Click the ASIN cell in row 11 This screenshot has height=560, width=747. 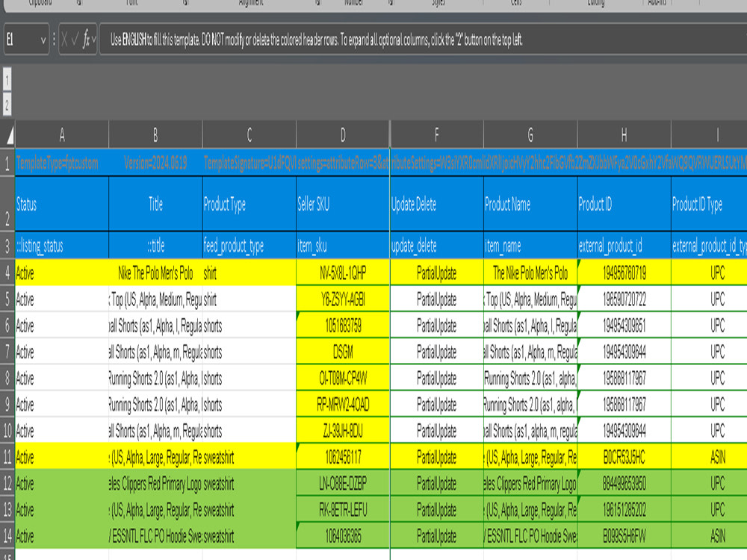tap(709, 457)
